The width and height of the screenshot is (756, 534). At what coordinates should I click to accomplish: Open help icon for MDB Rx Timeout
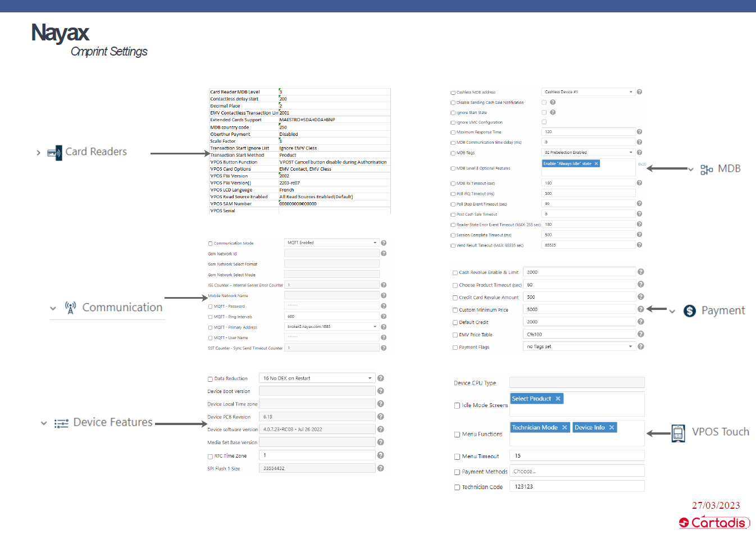tap(639, 183)
